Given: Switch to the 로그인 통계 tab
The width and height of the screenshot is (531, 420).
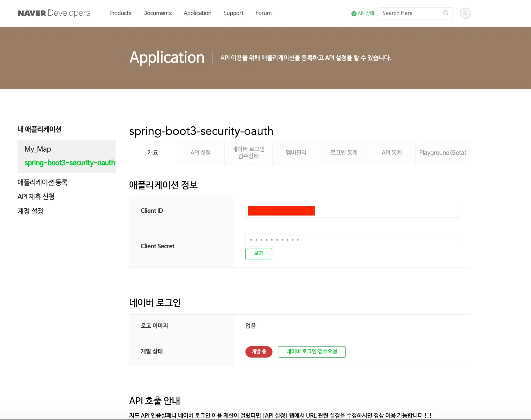Looking at the screenshot, I should 344,153.
